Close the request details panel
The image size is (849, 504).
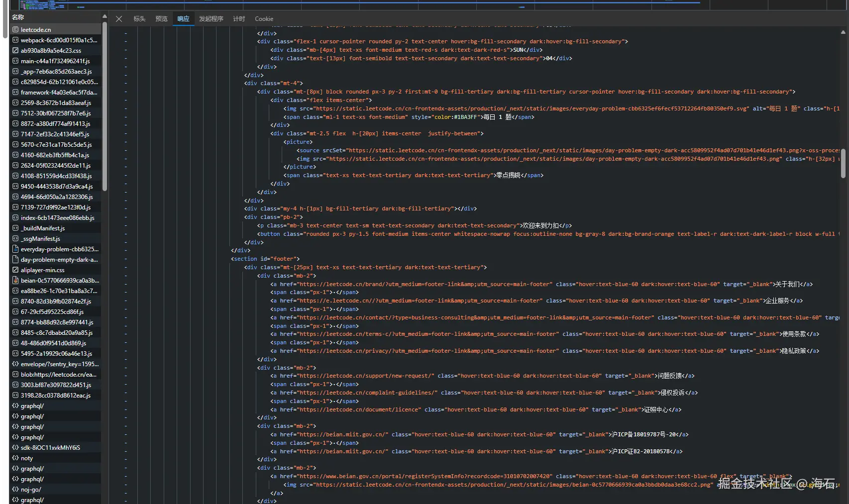[119, 19]
